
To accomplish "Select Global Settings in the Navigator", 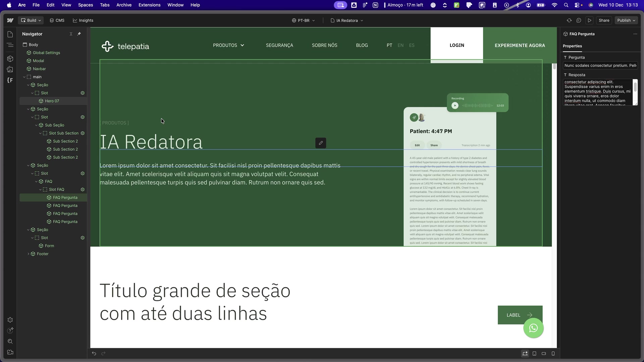I will [46, 53].
